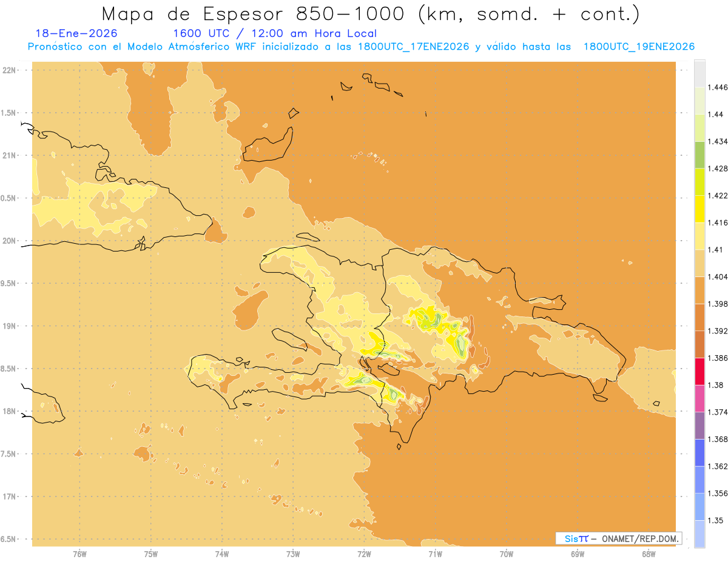Click the '1.368' colorbar value
Image resolution: width=728 pixels, height=562 pixels.
tap(718, 440)
